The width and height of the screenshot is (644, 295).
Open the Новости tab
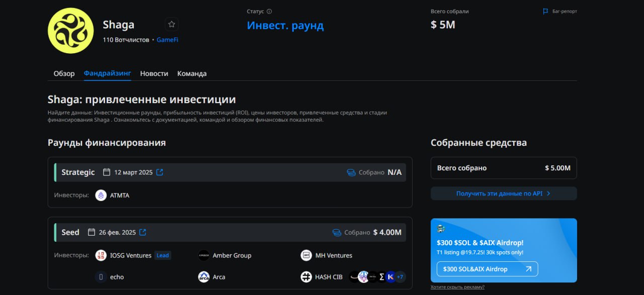[x=154, y=73]
